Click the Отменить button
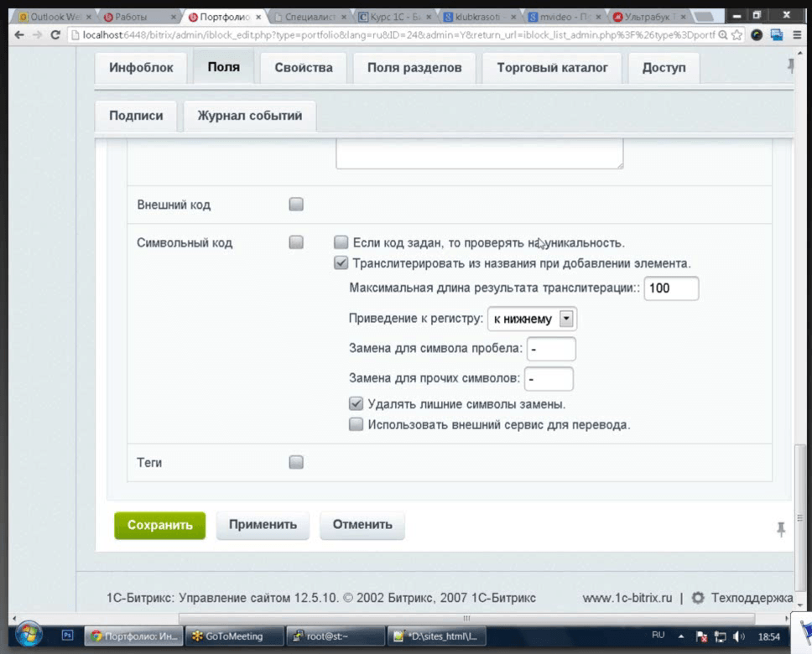The image size is (812, 654). pyautogui.click(x=362, y=525)
